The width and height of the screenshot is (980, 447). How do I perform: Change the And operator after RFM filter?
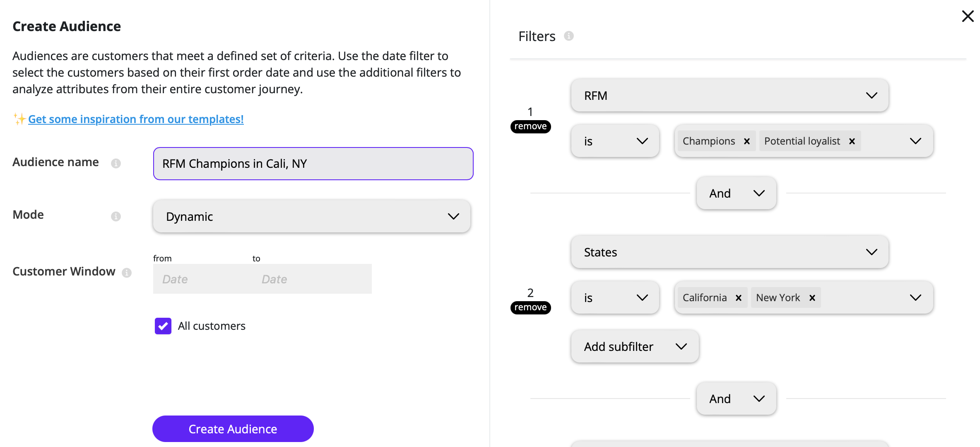coord(736,193)
